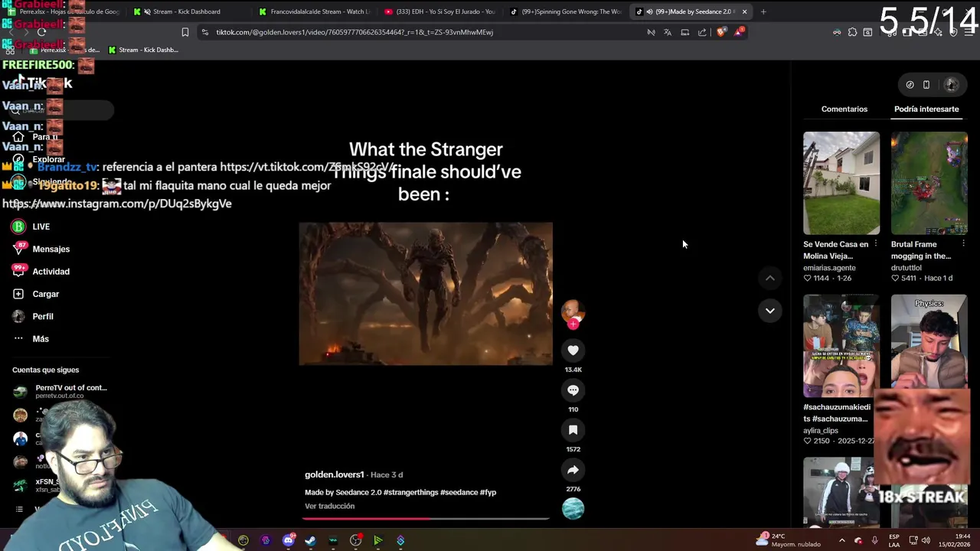Viewport: 980px width, 551px height.
Task: Click the phone app icon in TikTok header
Action: pos(926,85)
